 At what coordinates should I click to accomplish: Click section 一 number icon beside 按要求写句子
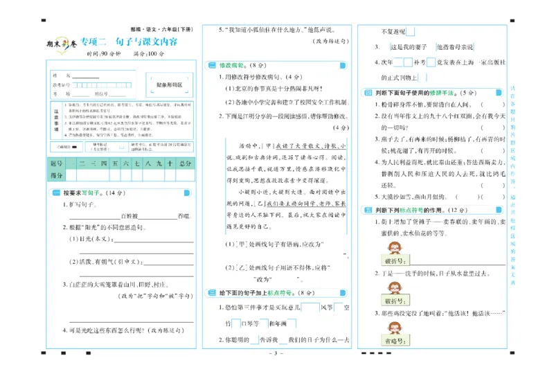[x=56, y=193]
